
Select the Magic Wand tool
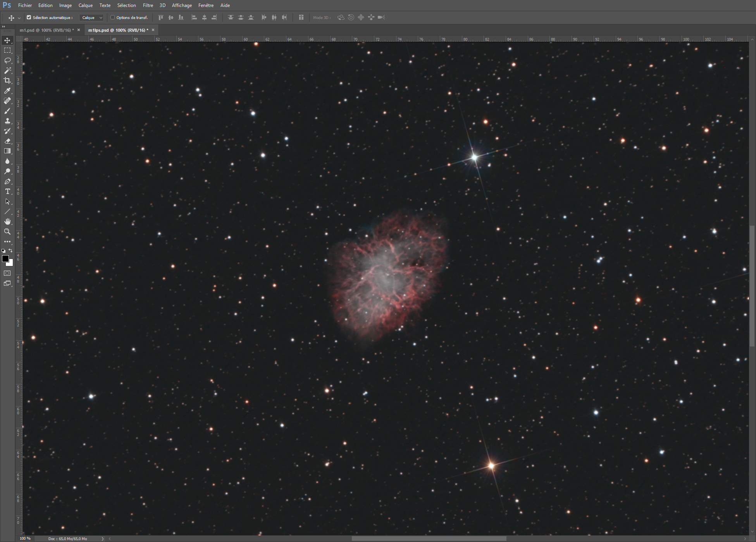(x=7, y=70)
